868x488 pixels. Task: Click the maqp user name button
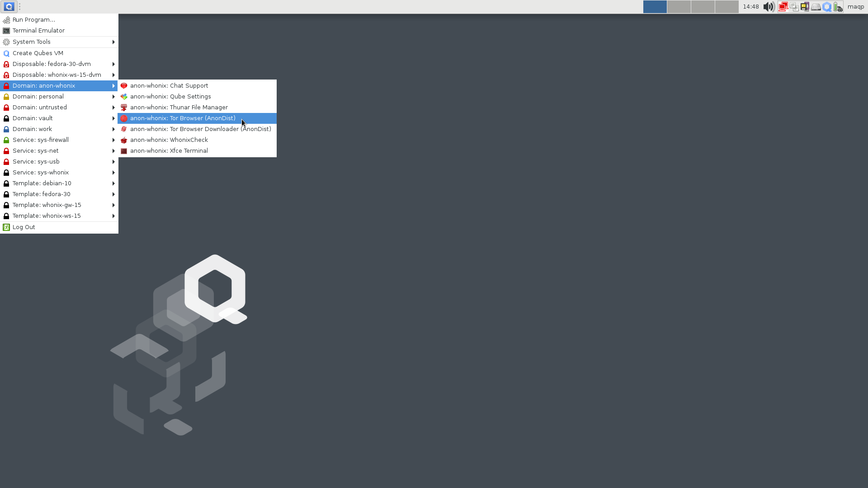coord(856,7)
